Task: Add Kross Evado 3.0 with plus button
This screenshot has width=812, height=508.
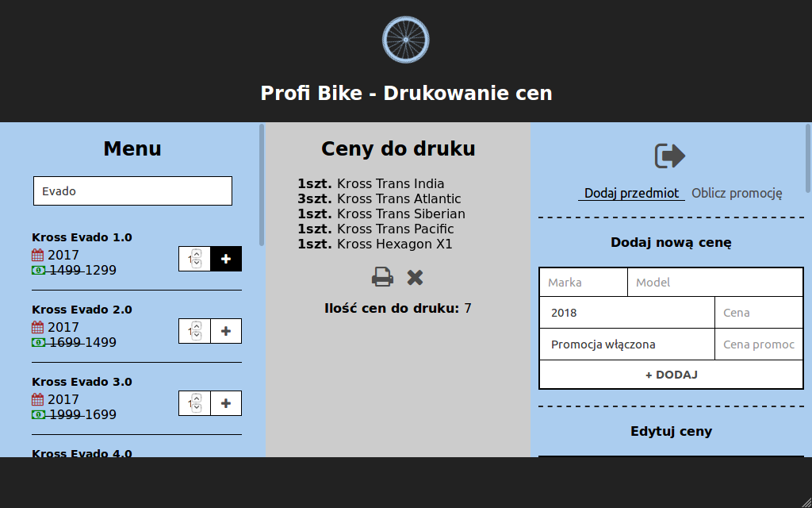Action: click(226, 402)
